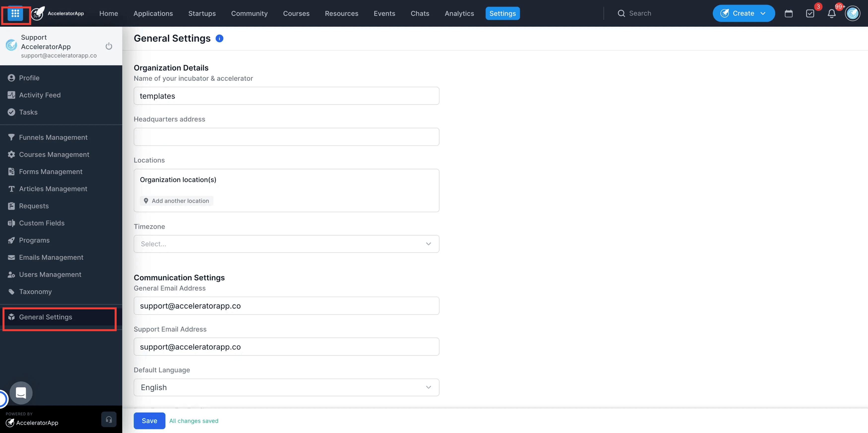Image resolution: width=868 pixels, height=433 pixels.
Task: Click the General Email Address field
Action: pyautogui.click(x=286, y=306)
